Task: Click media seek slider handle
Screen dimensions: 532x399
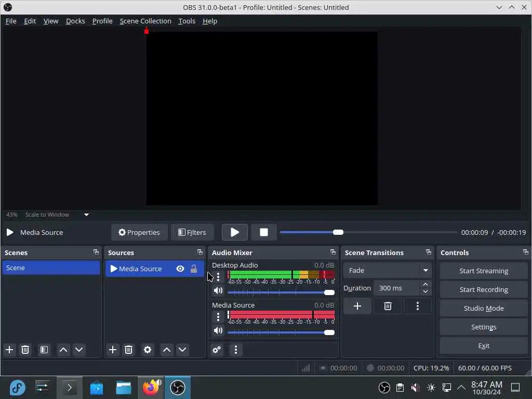Action: (338, 232)
